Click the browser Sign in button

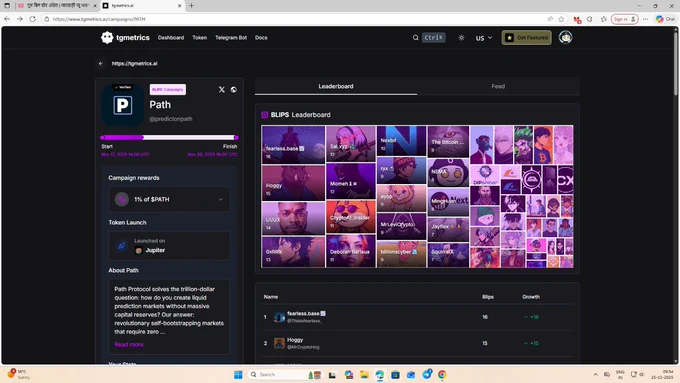click(x=624, y=19)
